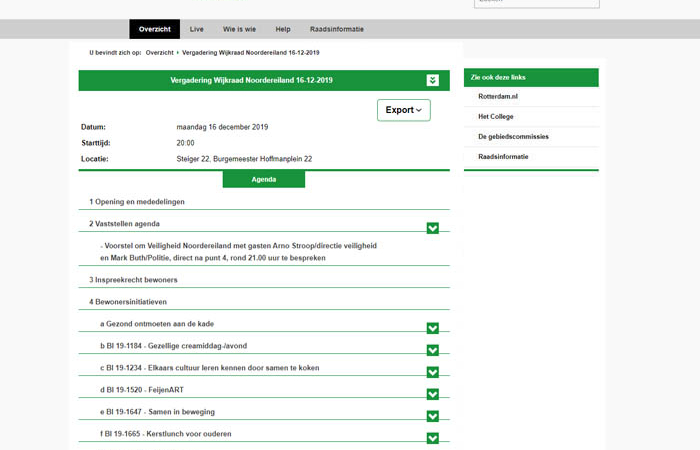The height and width of the screenshot is (450, 700).
Task: Visit De gebiedscommissies link
Action: (x=513, y=136)
